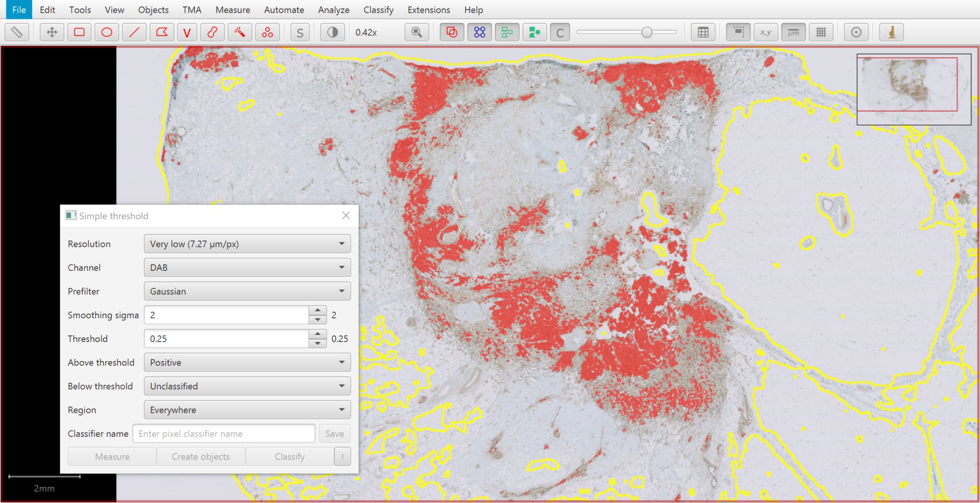980x503 pixels.
Task: Open the Edit menu
Action: point(47,10)
